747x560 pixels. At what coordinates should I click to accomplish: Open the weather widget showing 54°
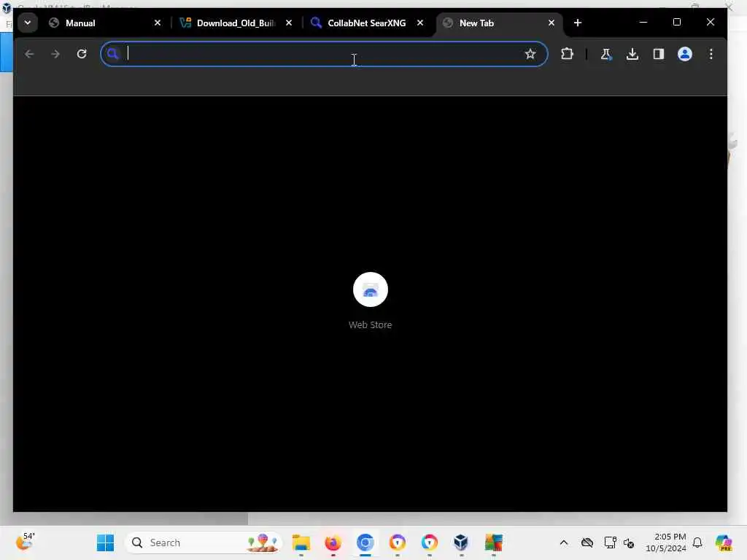[x=26, y=542]
